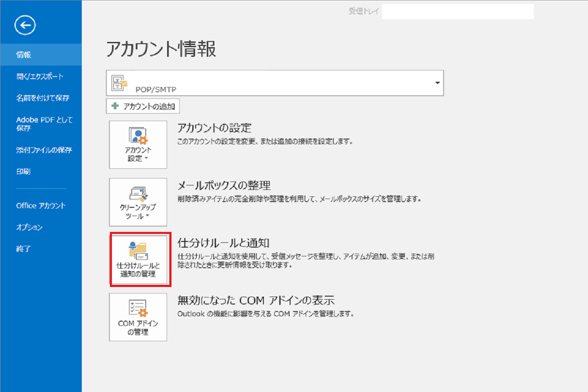Open オプション settings in sidebar
588x392 pixels.
click(29, 227)
